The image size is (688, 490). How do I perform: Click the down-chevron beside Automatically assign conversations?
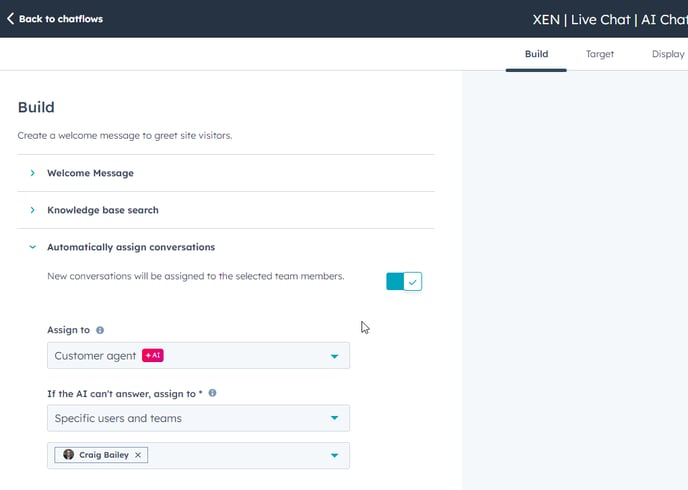coord(32,247)
